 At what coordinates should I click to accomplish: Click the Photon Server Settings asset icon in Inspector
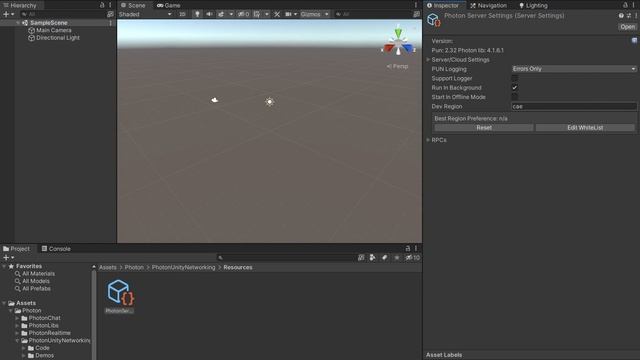coord(433,20)
